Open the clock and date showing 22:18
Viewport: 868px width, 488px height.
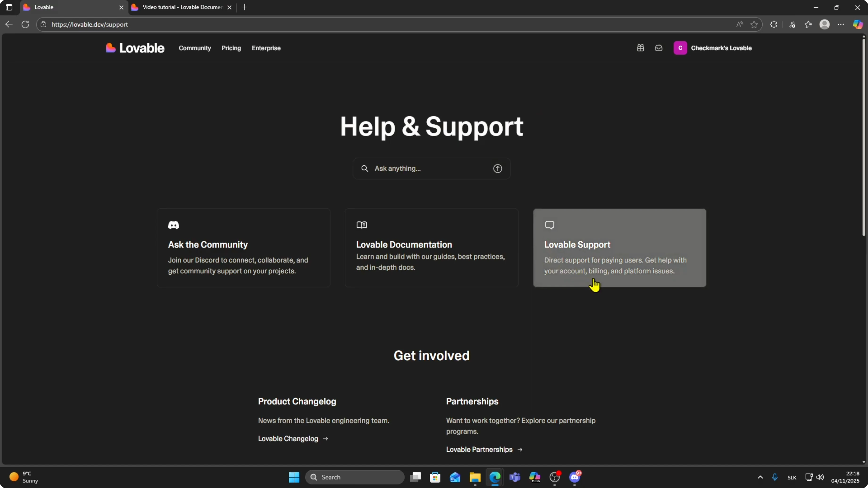click(x=845, y=477)
